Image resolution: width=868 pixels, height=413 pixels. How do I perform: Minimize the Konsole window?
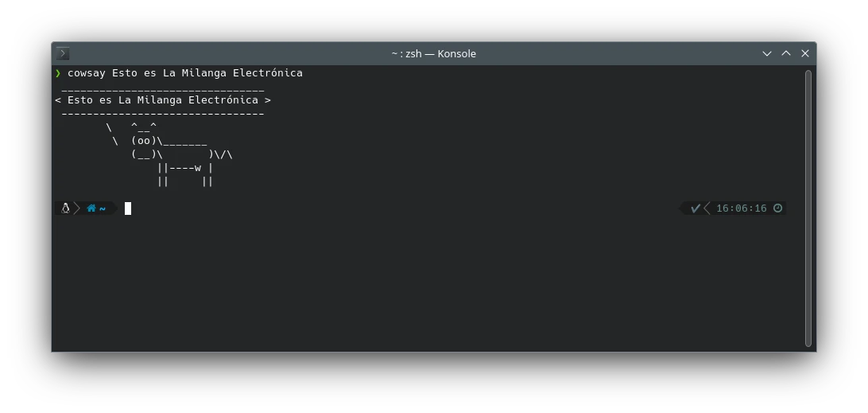click(x=767, y=53)
